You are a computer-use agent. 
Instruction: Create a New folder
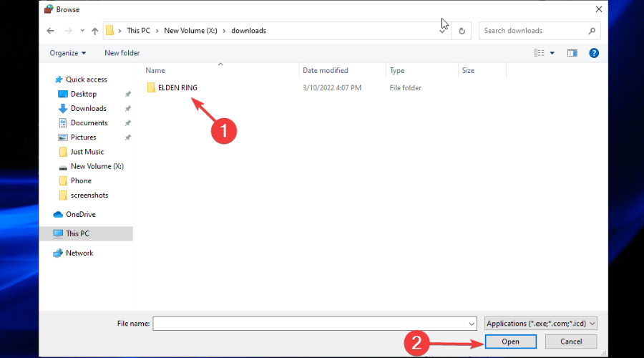[122, 53]
